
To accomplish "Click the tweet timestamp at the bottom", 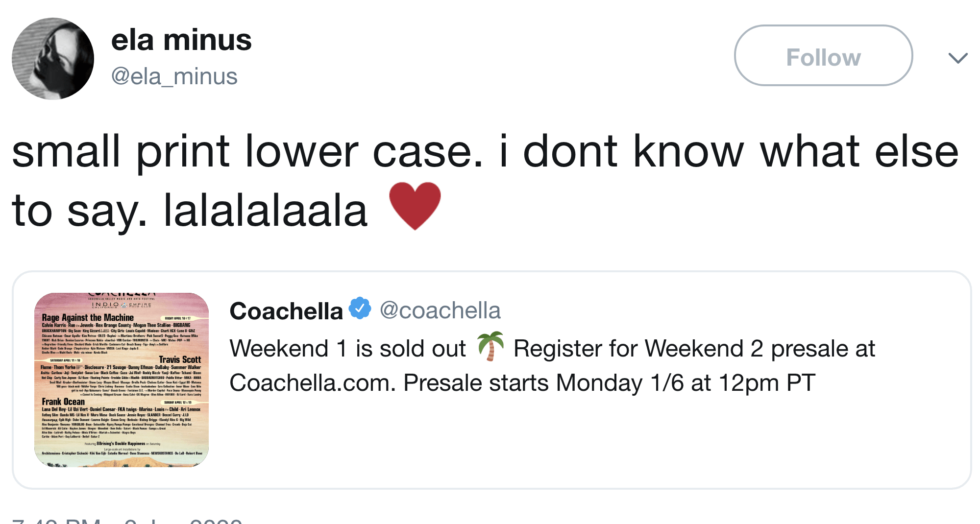I will tap(127, 520).
